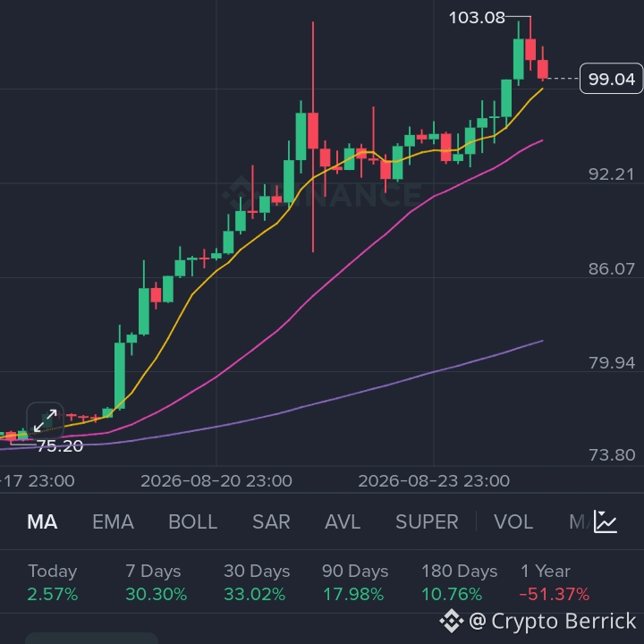Click the 79.94 price axis label
Image resolution: width=644 pixels, height=644 pixels.
pyautogui.click(x=612, y=362)
